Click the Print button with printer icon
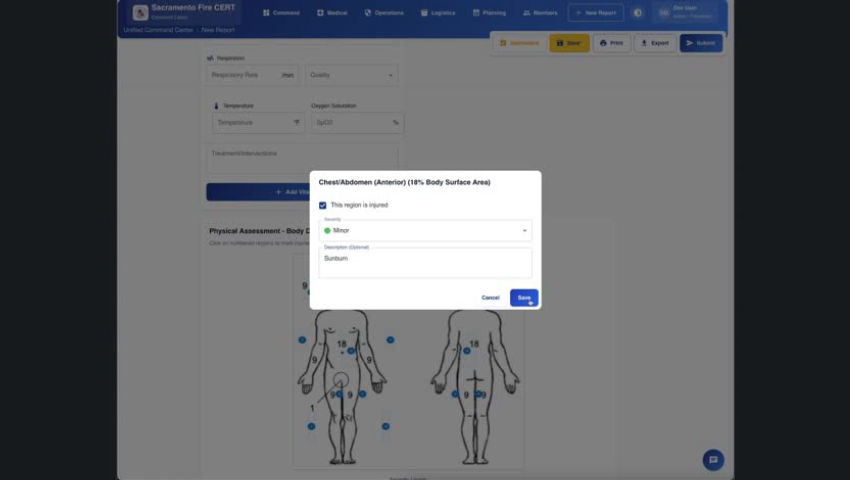This screenshot has height=480, width=850. [611, 43]
